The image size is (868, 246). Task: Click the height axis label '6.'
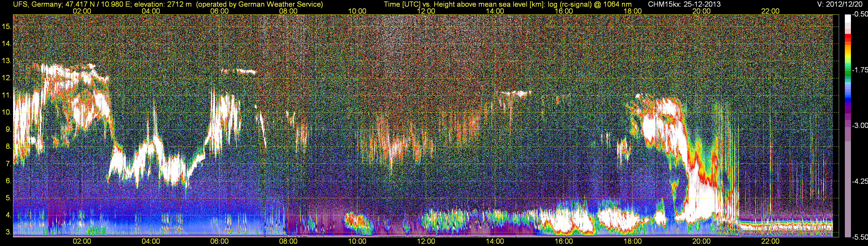(8, 181)
